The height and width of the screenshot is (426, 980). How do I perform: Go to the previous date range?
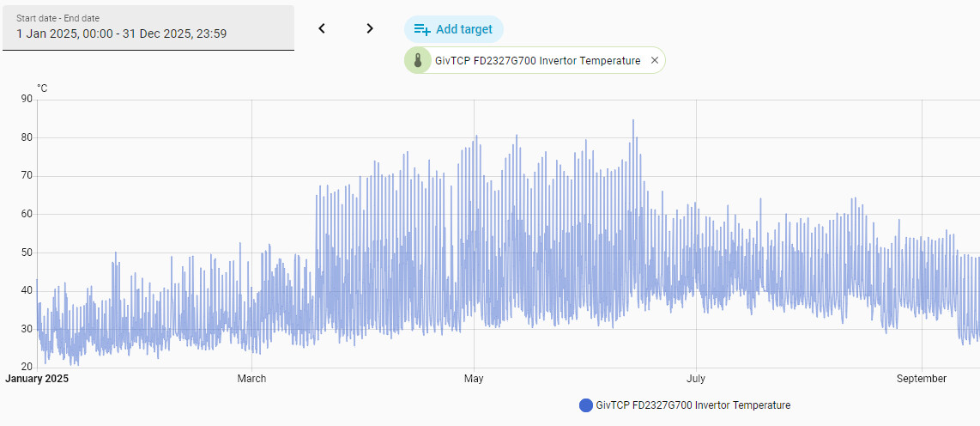click(322, 28)
